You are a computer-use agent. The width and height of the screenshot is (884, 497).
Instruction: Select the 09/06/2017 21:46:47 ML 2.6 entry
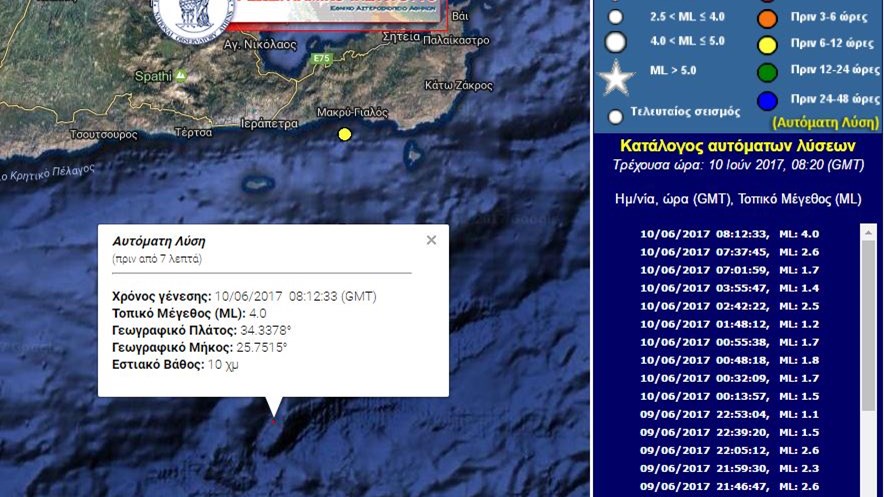730,486
